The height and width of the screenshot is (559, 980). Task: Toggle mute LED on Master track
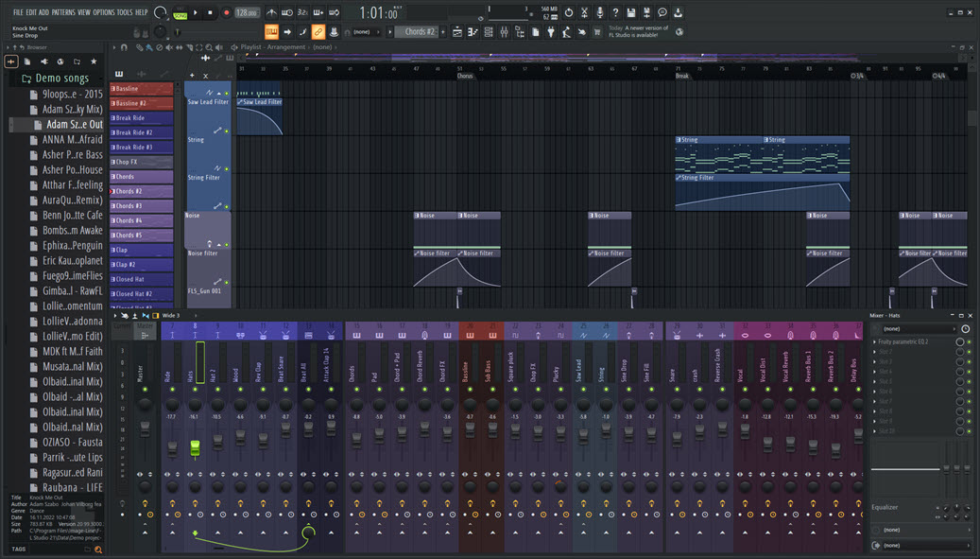tap(145, 390)
